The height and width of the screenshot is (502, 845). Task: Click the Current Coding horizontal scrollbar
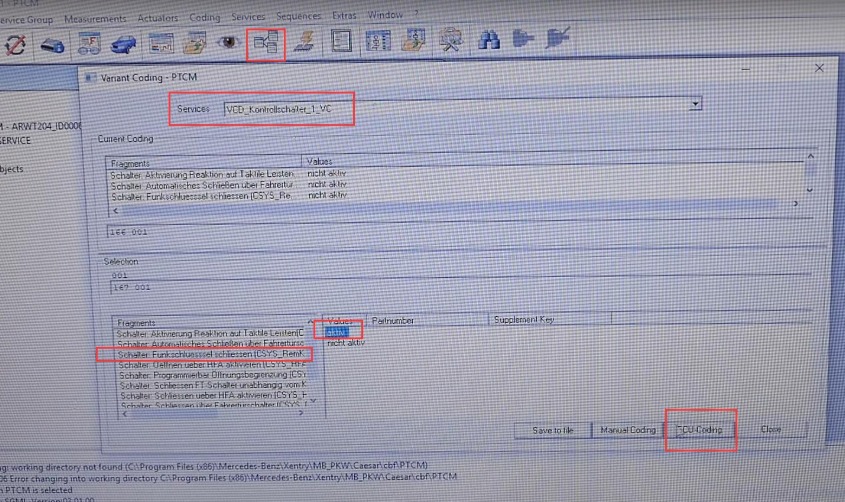450,211
